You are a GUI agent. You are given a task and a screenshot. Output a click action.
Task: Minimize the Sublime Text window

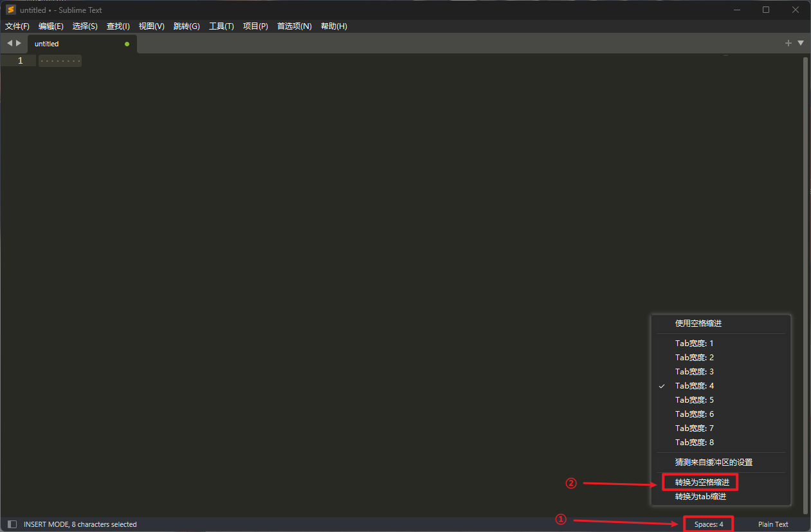click(736, 10)
